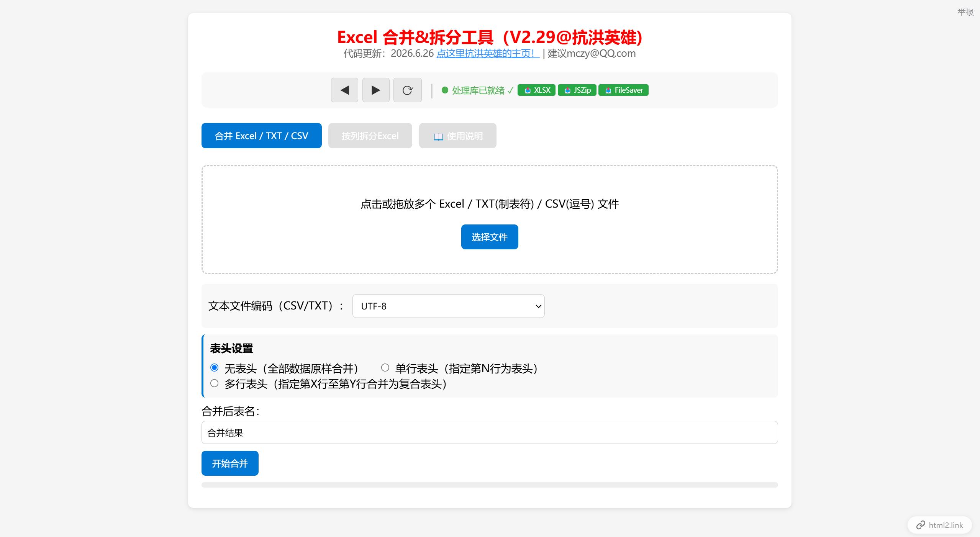Click the merge progress bar
Screen dimensions: 980x537
click(x=490, y=485)
